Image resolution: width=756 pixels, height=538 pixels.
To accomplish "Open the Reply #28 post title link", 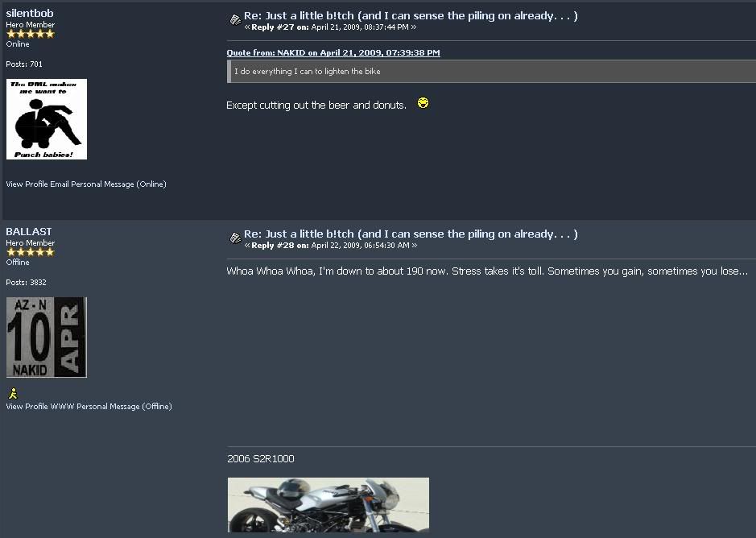I will pyautogui.click(x=411, y=234).
